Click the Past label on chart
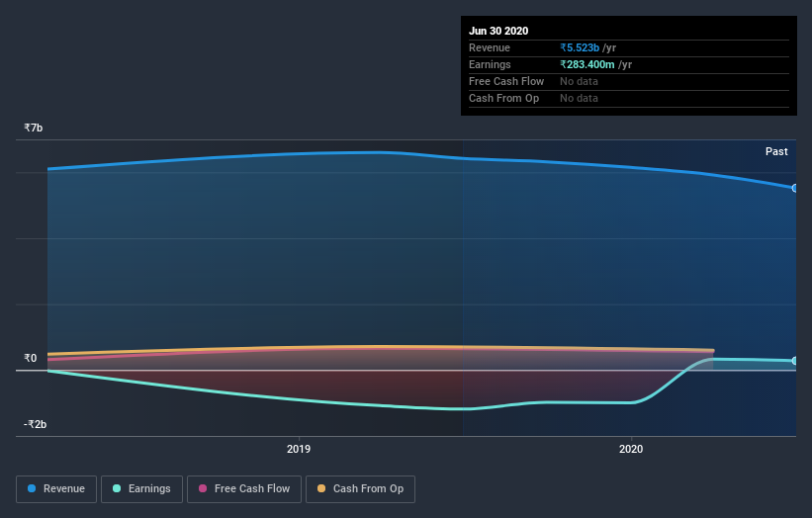812x518 pixels. coord(776,151)
